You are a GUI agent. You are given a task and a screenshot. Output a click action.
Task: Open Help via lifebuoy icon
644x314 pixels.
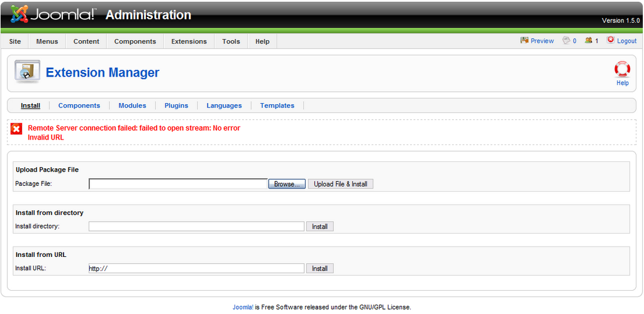[x=622, y=70]
